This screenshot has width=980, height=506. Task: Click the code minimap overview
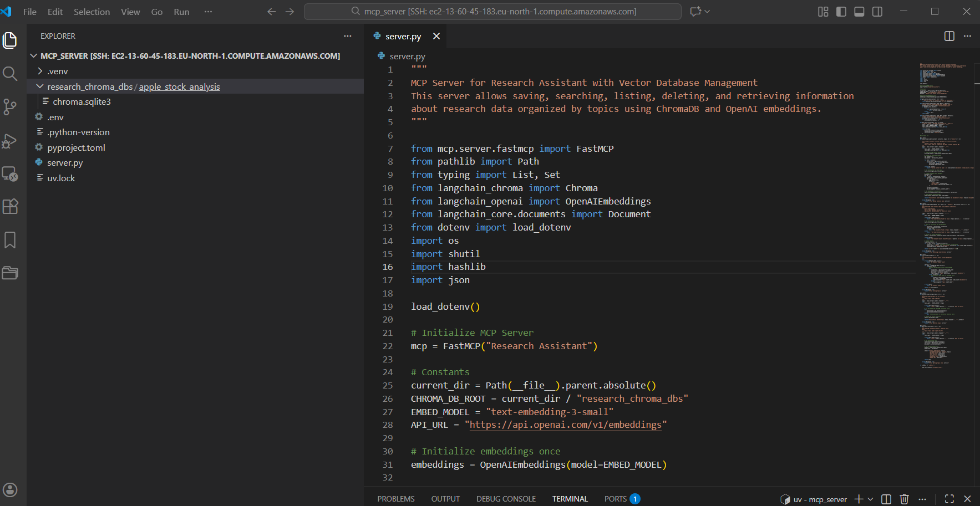coord(945,216)
